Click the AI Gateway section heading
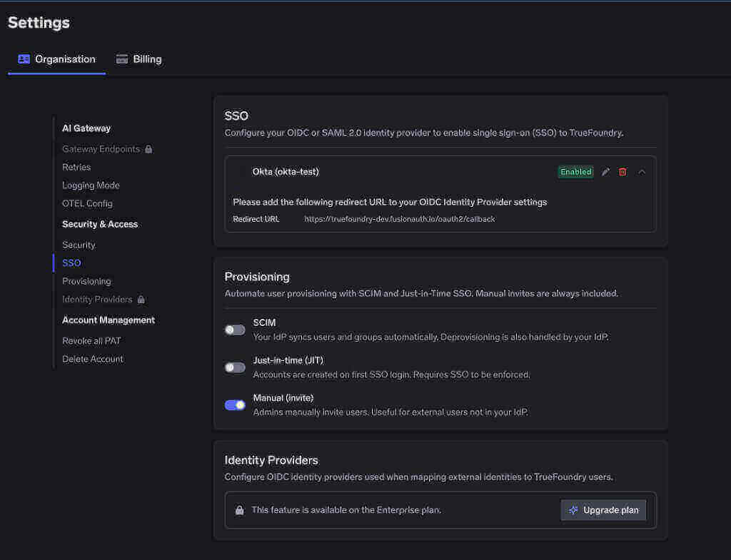This screenshot has width=731, height=560. pyautogui.click(x=86, y=128)
